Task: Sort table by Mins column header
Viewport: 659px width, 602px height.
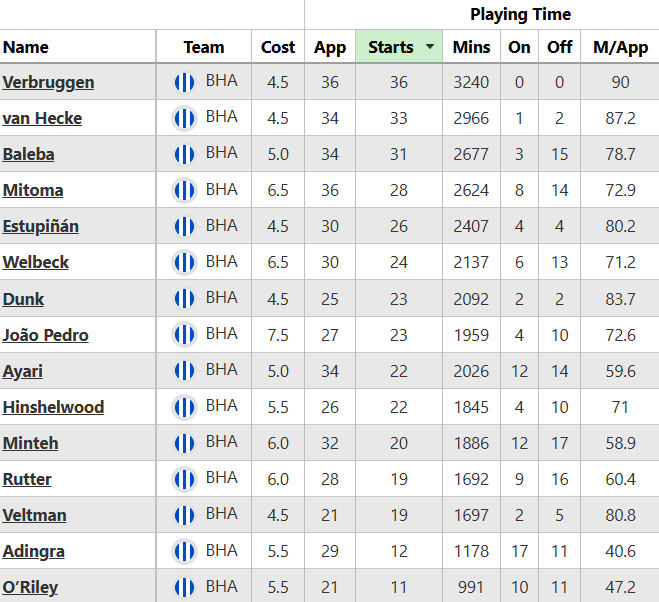Action: point(471,47)
